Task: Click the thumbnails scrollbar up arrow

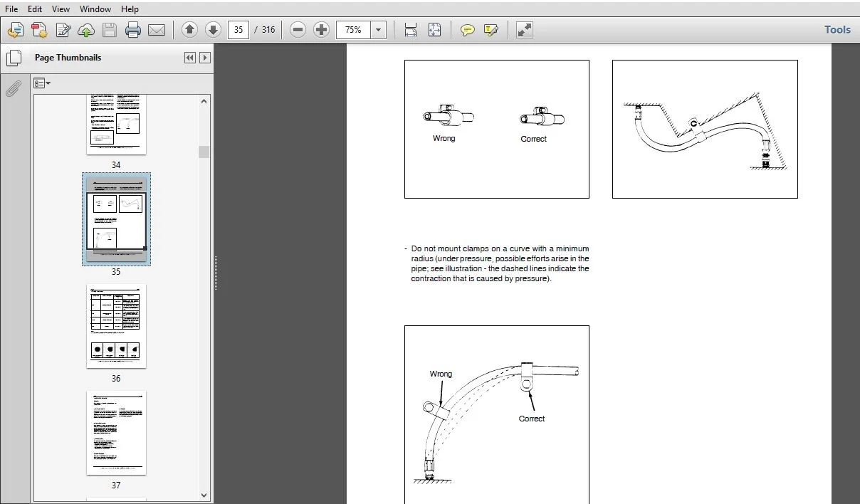Action: point(204,102)
